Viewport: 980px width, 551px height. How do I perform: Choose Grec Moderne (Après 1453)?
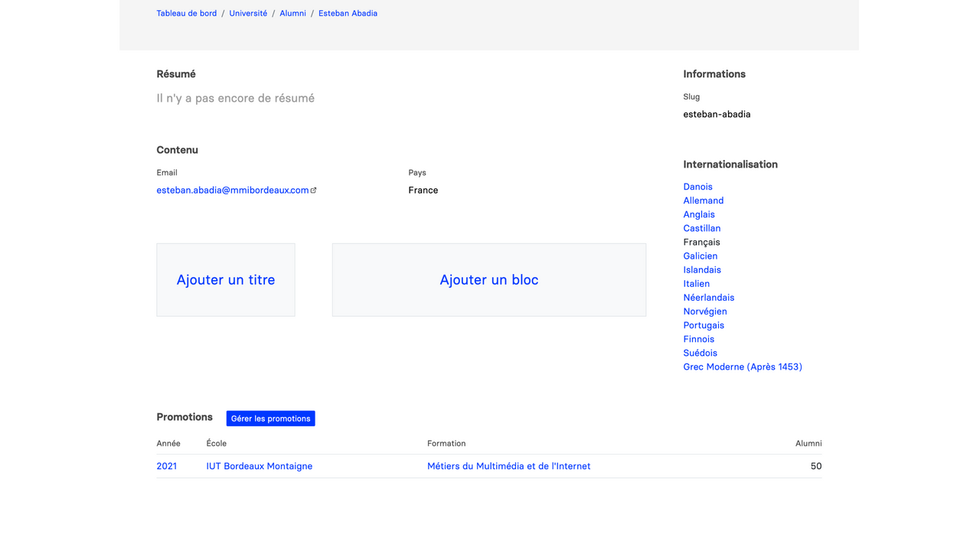point(742,367)
